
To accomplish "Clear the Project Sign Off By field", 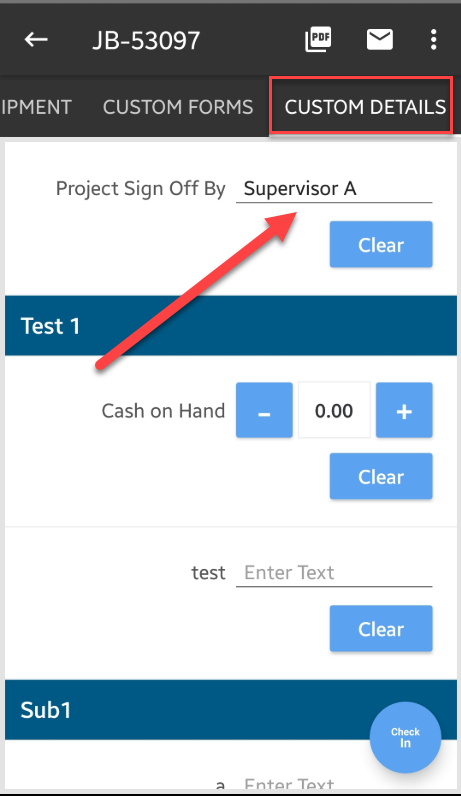I will coord(381,244).
